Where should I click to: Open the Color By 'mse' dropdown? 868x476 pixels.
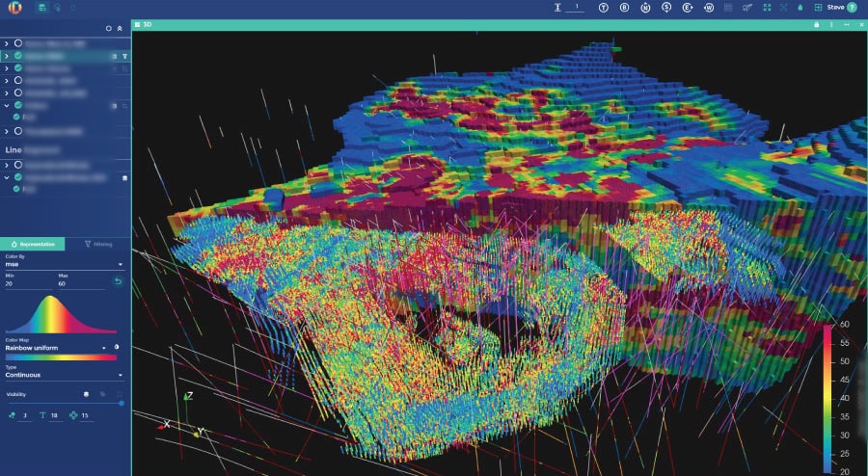click(x=64, y=264)
